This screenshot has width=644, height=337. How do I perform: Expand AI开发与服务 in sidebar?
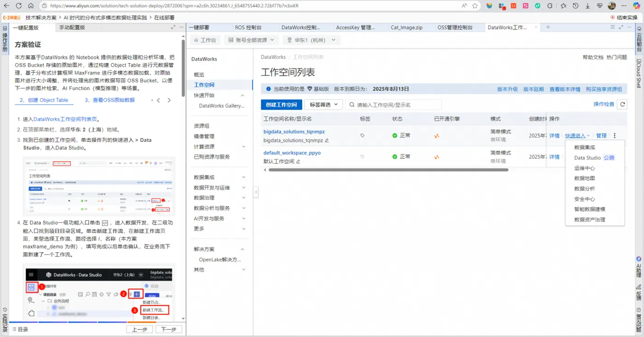244,218
